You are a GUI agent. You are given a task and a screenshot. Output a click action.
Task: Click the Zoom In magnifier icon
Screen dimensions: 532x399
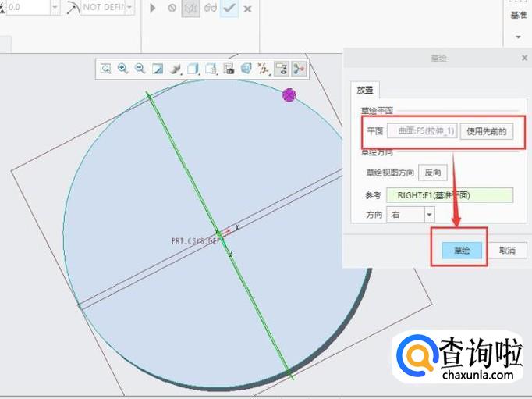[122, 69]
